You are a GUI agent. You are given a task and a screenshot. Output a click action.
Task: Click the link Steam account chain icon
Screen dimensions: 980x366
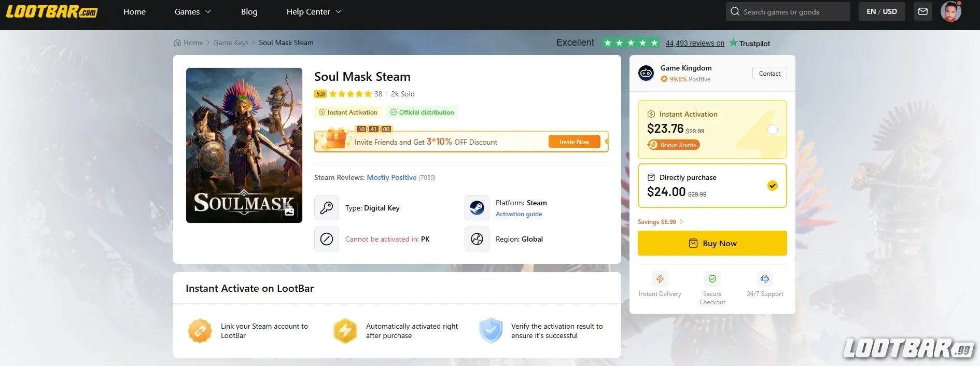(x=200, y=331)
